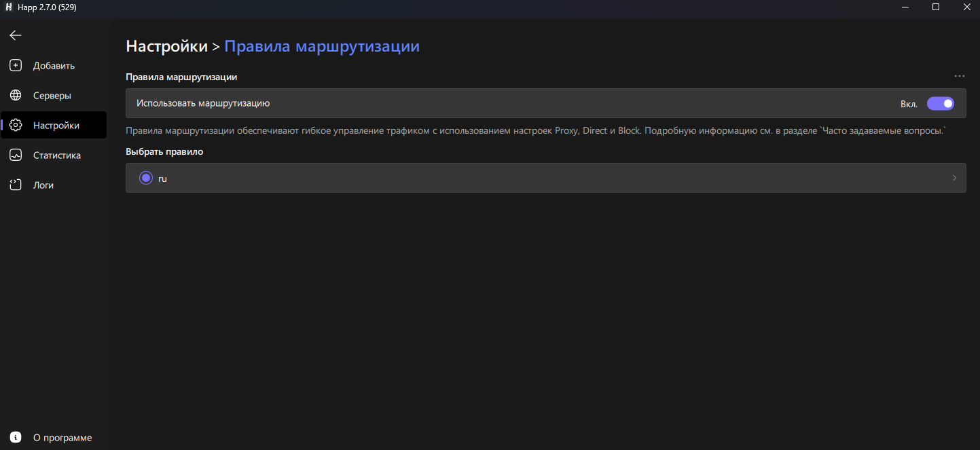Click the Правила маршрутизации section heading
The width and height of the screenshot is (980, 450).
181,77
